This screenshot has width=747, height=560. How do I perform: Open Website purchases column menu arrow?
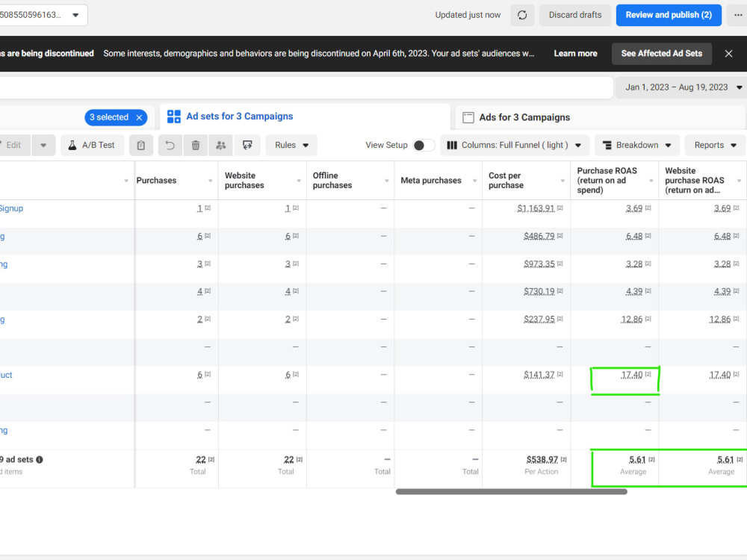299,181
